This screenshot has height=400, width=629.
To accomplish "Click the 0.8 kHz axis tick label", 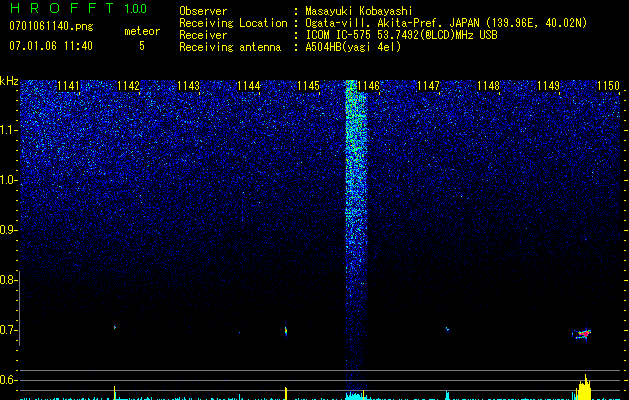I will coord(8,280).
